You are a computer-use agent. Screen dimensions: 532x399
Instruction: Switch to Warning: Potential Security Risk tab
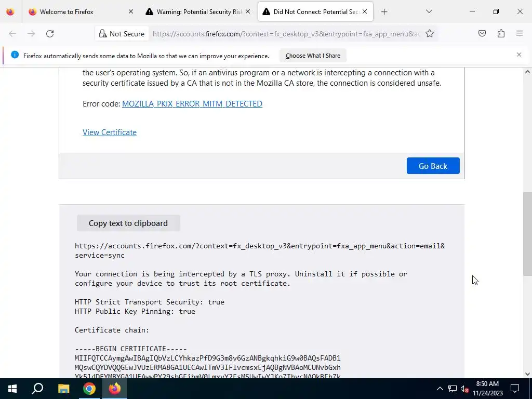(198, 11)
